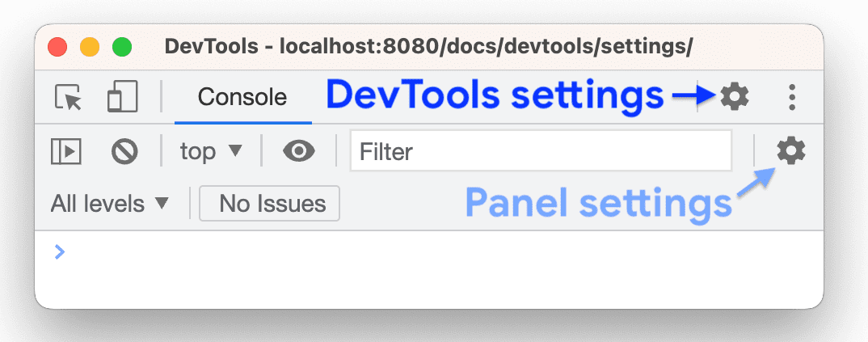Create a live expression with eye icon
Viewport: 868px width, 342px height.
coord(298,151)
